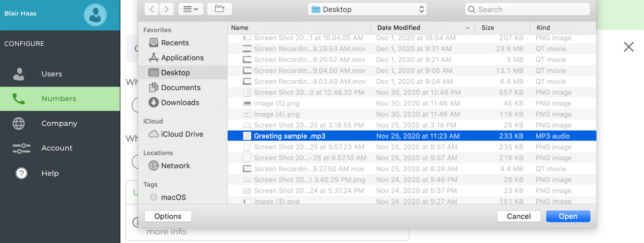The width and height of the screenshot is (644, 243).
Task: Expand the Desktop location dropdown
Action: 367,9
